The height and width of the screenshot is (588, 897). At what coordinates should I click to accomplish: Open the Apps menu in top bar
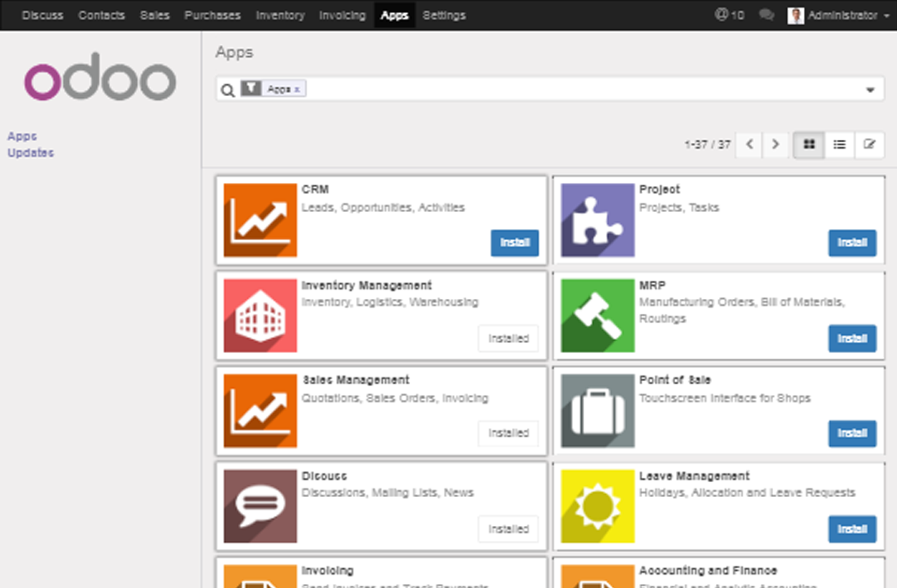coord(394,16)
